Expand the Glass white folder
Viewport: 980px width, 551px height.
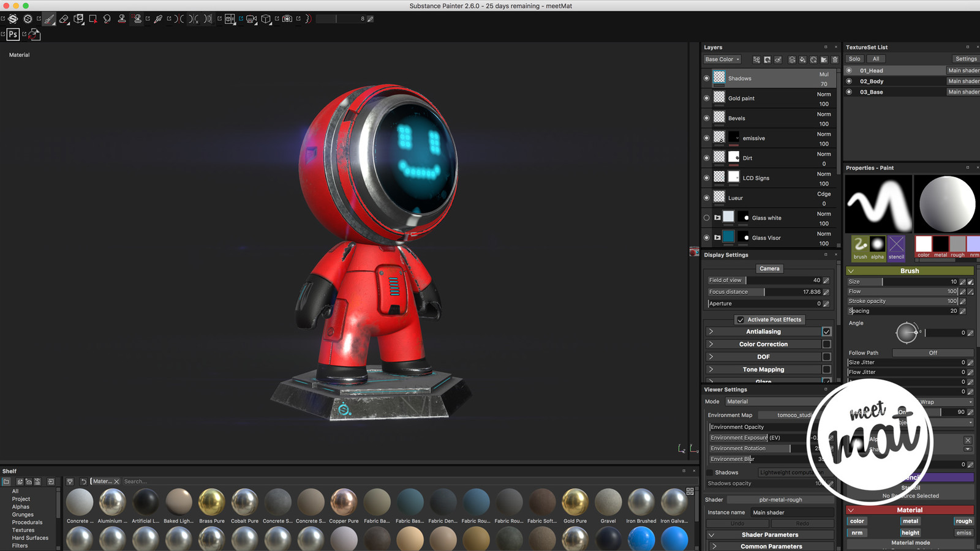[x=717, y=218]
